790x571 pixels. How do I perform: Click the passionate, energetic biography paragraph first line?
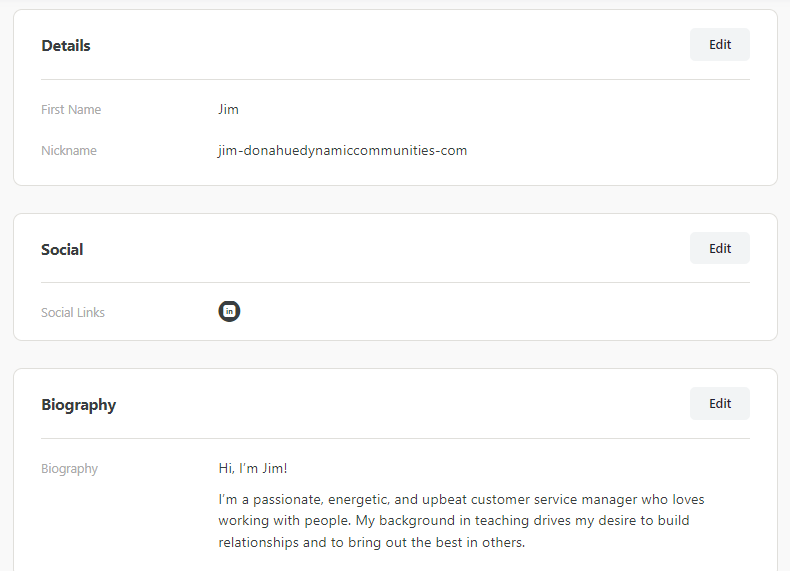(x=461, y=499)
